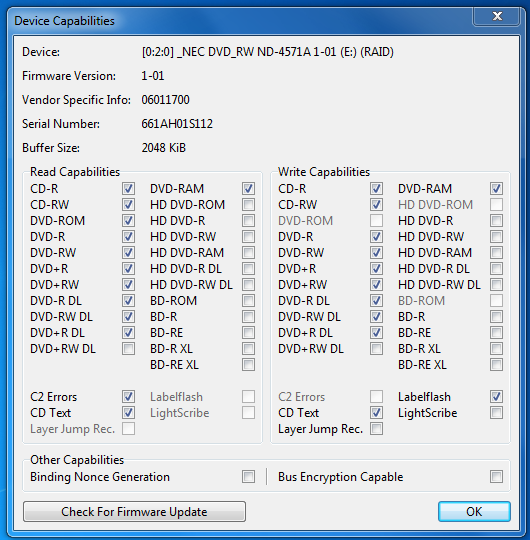Toggle HD DVD-RW DL checkbox under Read Capabilities
This screenshot has height=540, width=530.
pyautogui.click(x=248, y=285)
